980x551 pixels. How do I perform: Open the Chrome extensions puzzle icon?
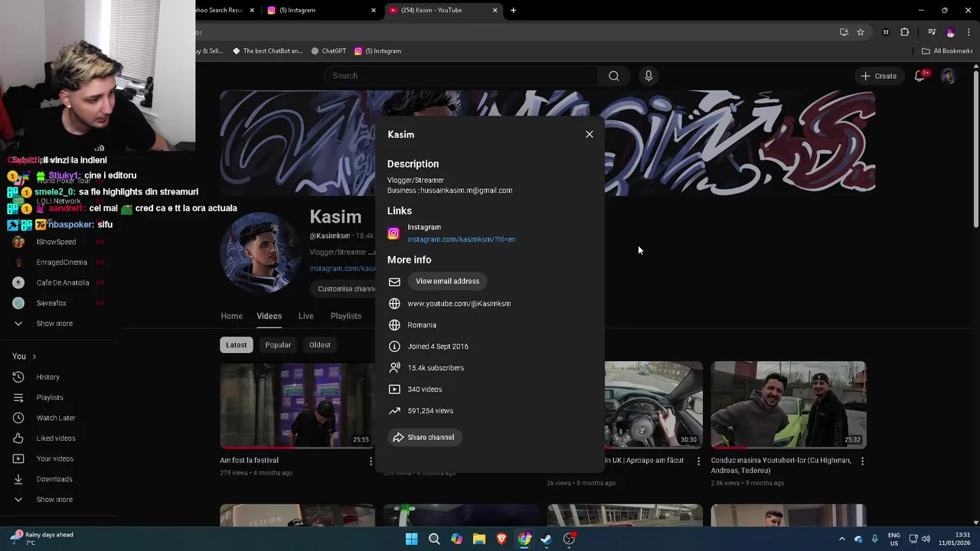point(904,32)
